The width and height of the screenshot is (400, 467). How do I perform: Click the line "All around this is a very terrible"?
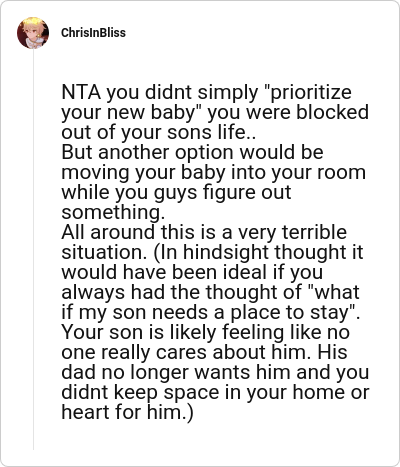point(204,232)
